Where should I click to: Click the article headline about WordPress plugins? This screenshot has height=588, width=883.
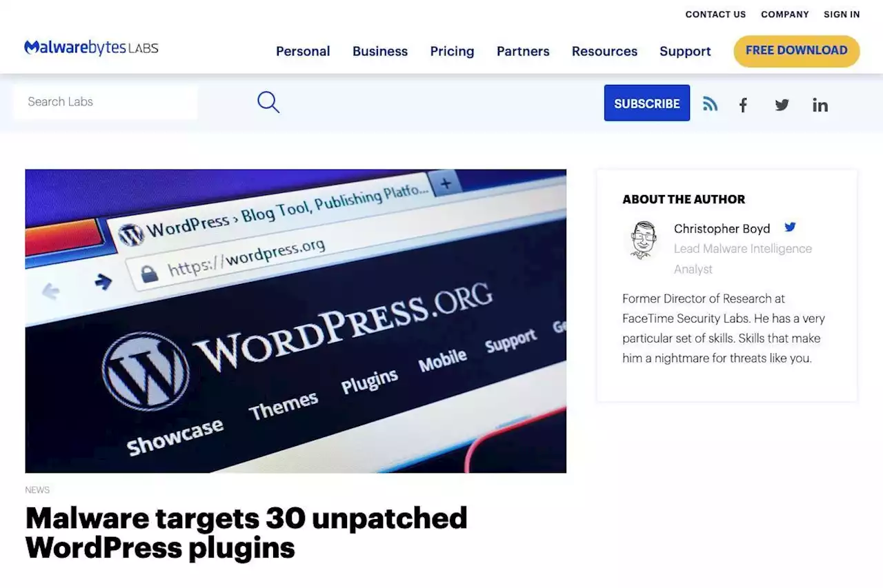coord(246,533)
